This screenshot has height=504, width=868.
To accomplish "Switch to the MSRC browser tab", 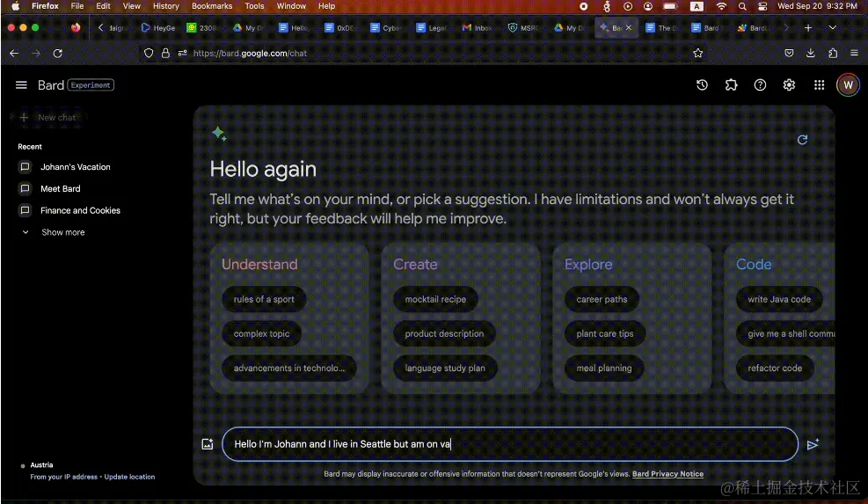I will coord(523,27).
